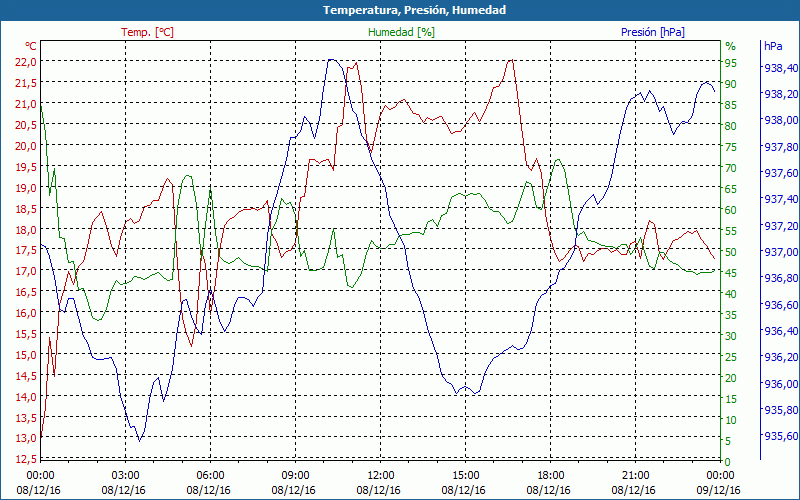Click the green '65' humidity axis value
Image resolution: width=800 pixels, height=500 pixels.
point(731,189)
